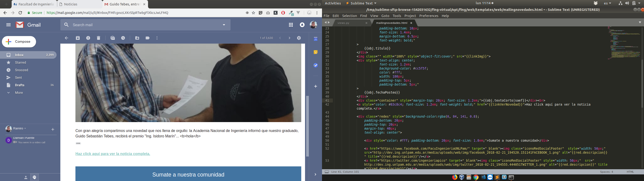The image size is (644, 181).
Task: Open Sublime tab list dropdown arrow
Action: (640, 22)
